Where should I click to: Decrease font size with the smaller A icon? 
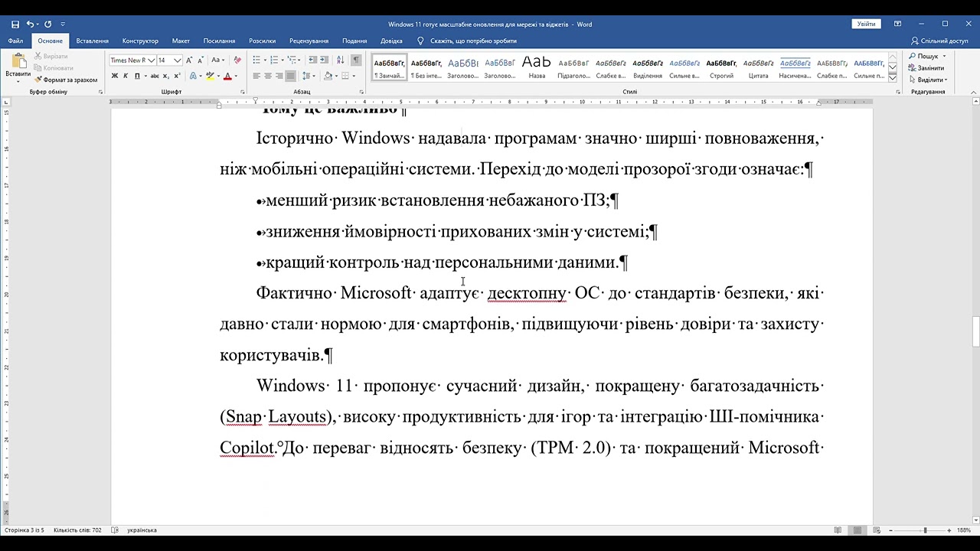coord(201,60)
